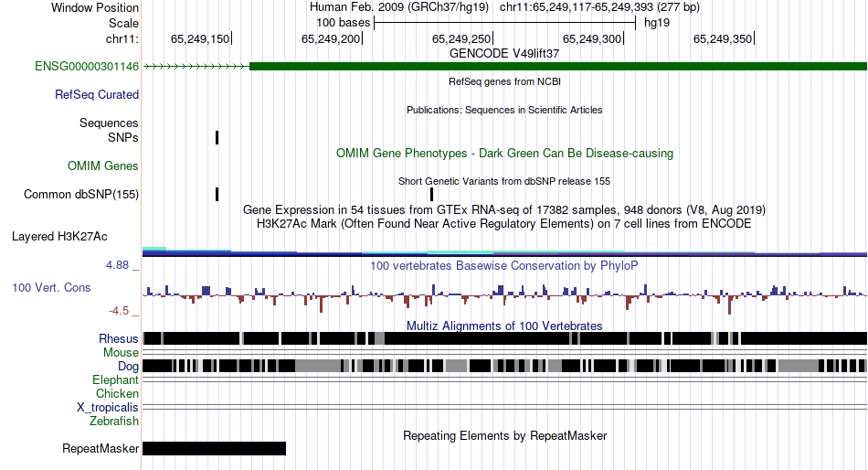The width and height of the screenshot is (868, 470).
Task: Click Short Genetic Variants from dbSNP title
Action: tap(504, 181)
